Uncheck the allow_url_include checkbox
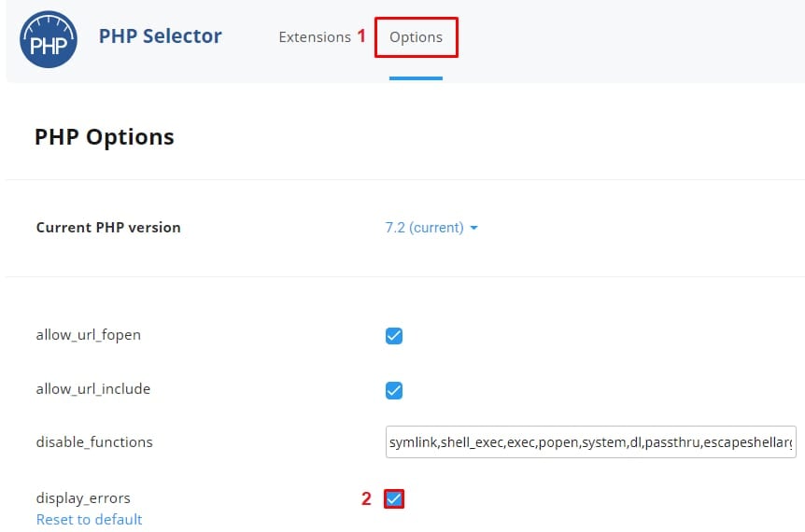Viewport: 805px width, 532px height. tap(394, 390)
